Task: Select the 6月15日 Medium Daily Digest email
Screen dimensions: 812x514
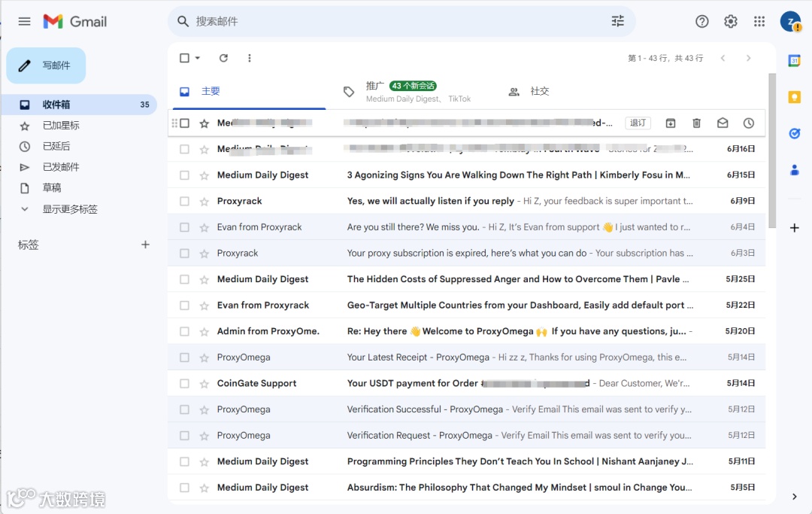Action: (x=184, y=175)
